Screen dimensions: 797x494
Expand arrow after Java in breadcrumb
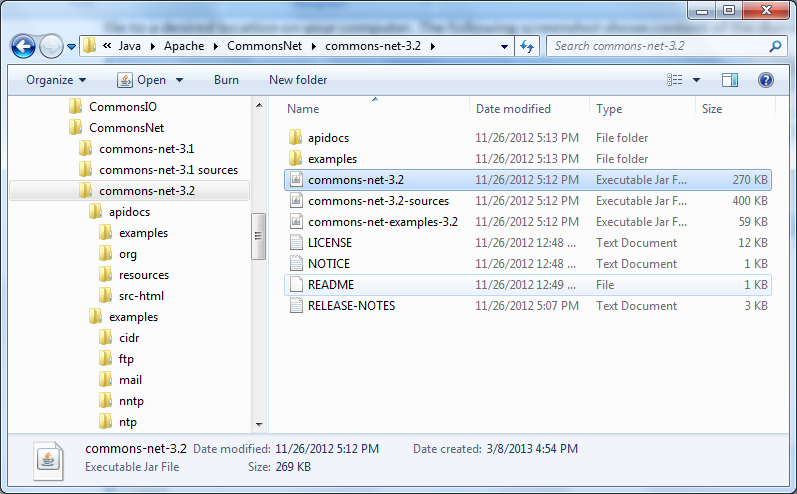[x=152, y=46]
